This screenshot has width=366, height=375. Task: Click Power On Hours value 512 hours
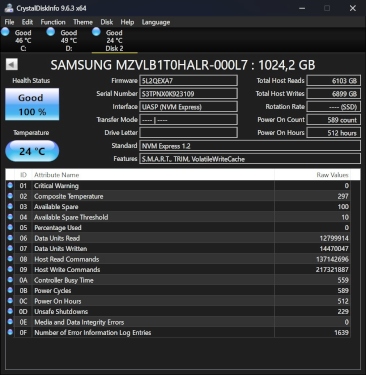point(333,133)
